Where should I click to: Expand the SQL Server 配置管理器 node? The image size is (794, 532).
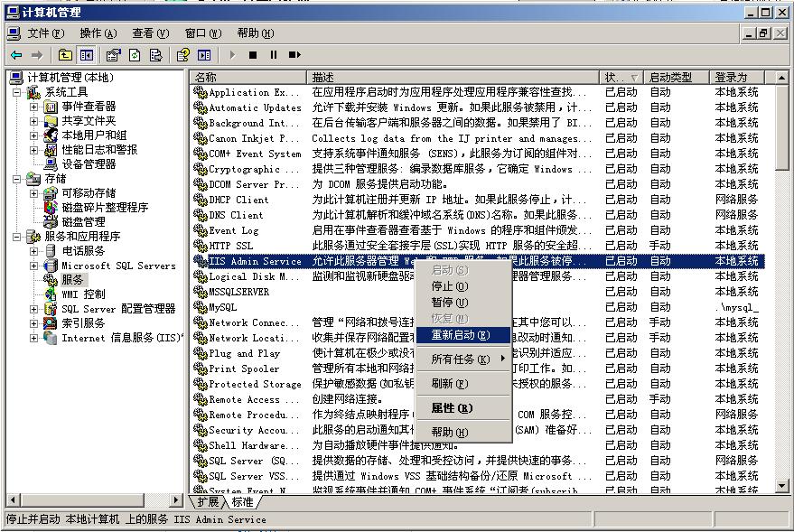pos(34,309)
